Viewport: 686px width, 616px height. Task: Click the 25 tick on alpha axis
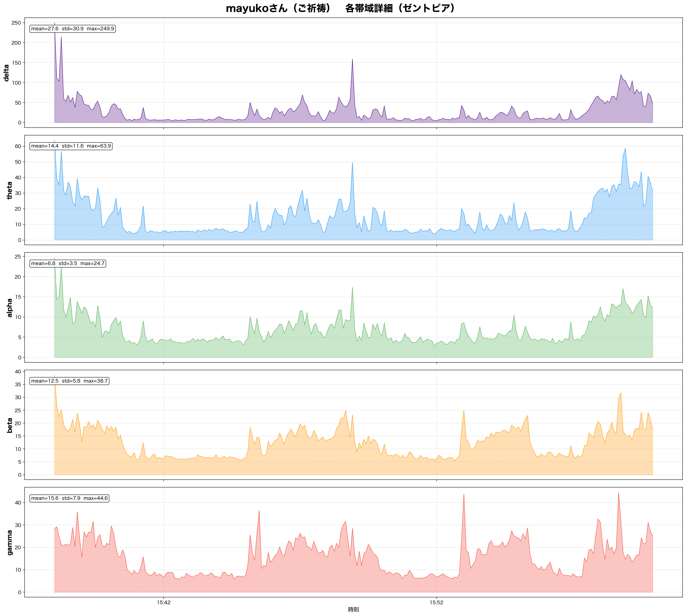pos(18,257)
